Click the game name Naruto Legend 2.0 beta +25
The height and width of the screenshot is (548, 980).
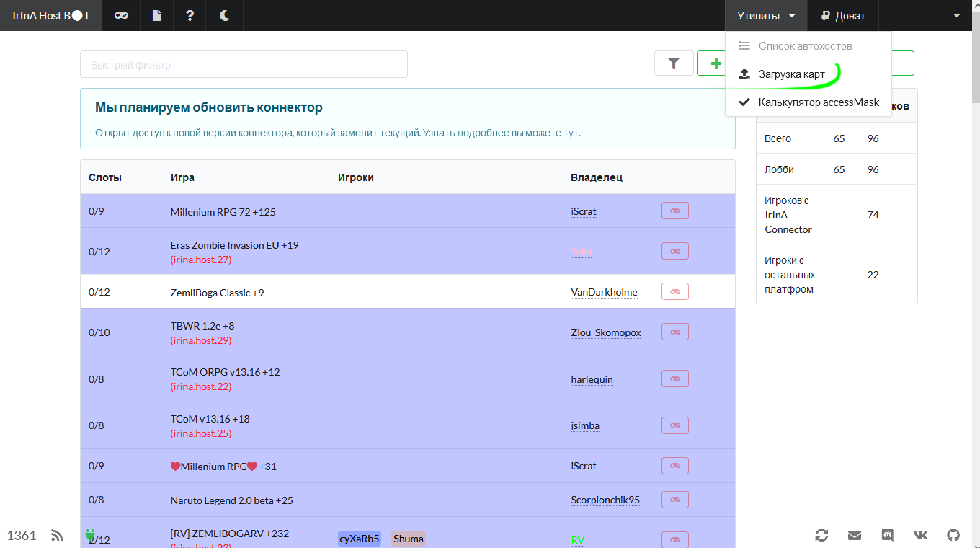[x=232, y=500]
